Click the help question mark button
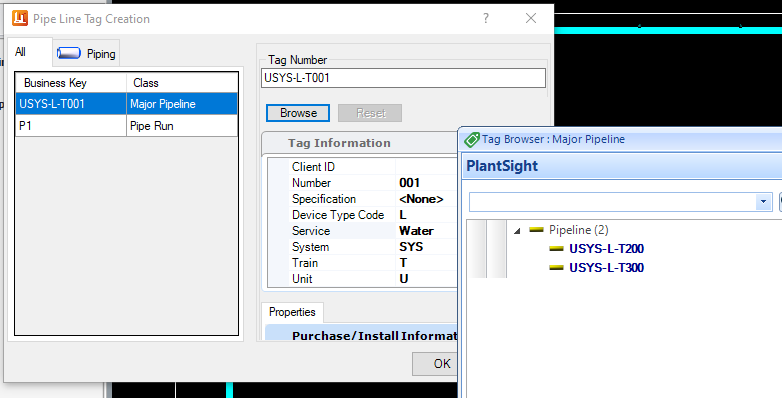 (x=486, y=18)
